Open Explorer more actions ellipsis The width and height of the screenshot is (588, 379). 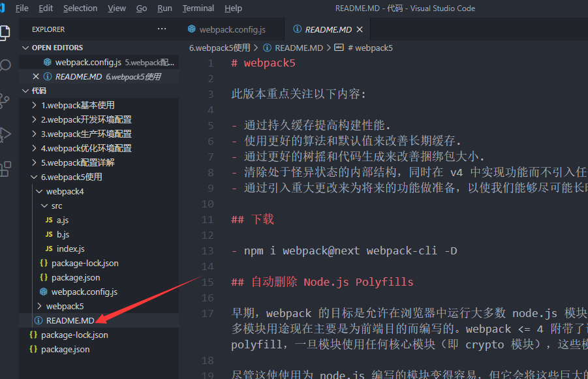pos(162,29)
